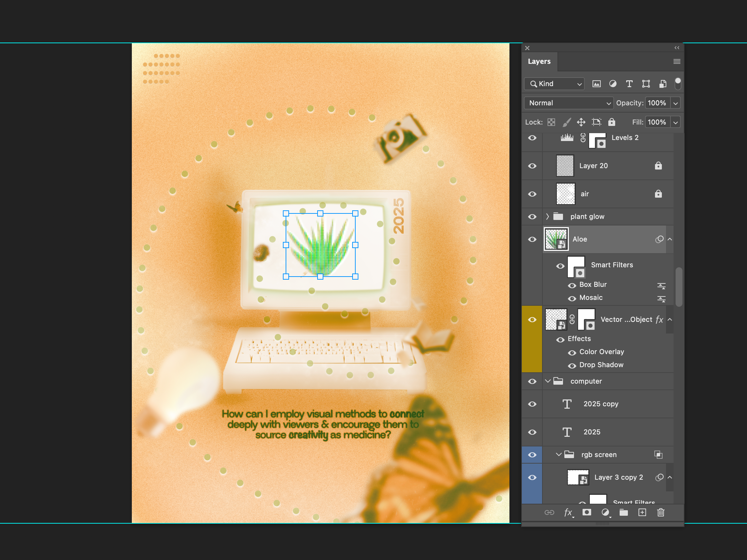The image size is (747, 560).
Task: Hide the Aloe layer
Action: (532, 239)
